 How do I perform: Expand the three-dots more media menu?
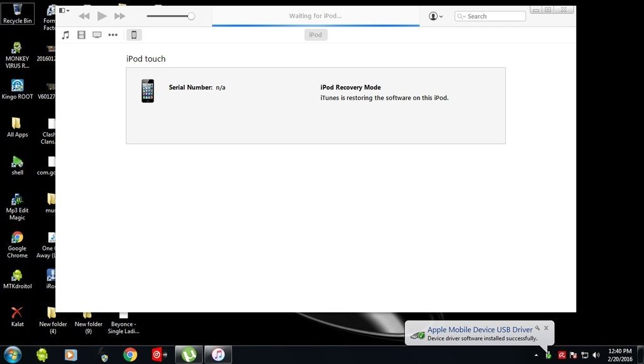click(x=113, y=35)
